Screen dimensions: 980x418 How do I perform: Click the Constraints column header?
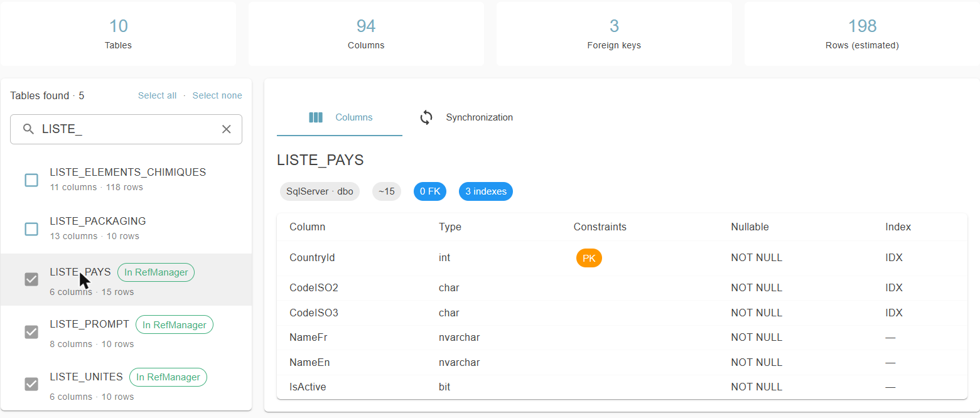[x=600, y=227]
